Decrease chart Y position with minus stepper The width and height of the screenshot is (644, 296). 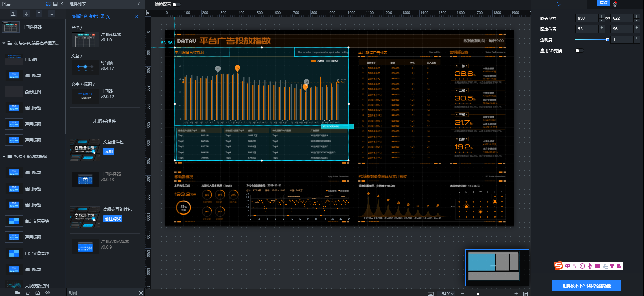click(637, 31)
